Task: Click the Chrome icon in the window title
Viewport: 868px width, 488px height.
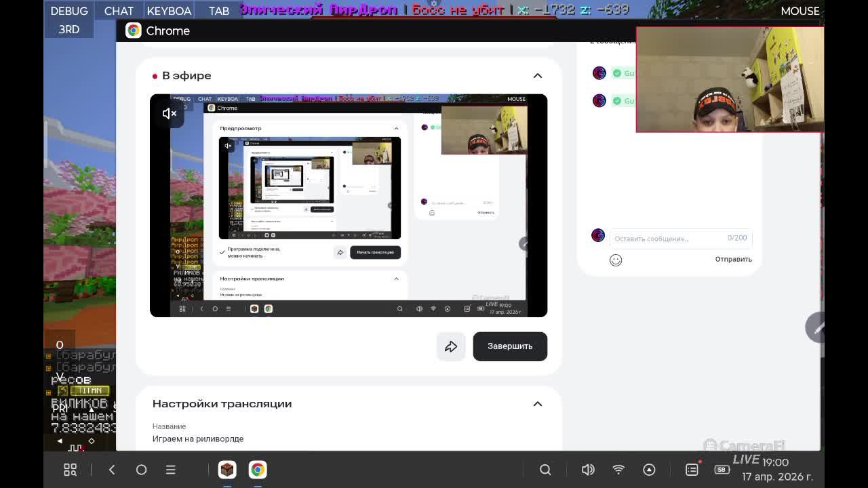Action: [134, 30]
